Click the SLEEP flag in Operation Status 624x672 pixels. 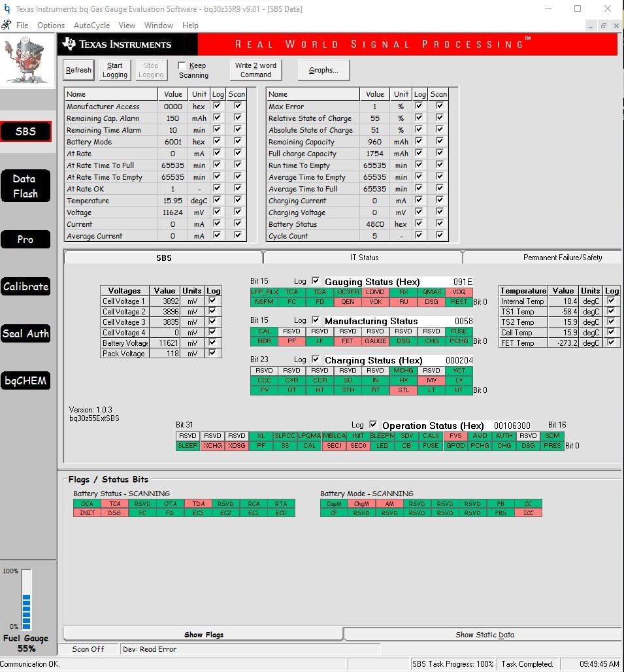click(188, 445)
